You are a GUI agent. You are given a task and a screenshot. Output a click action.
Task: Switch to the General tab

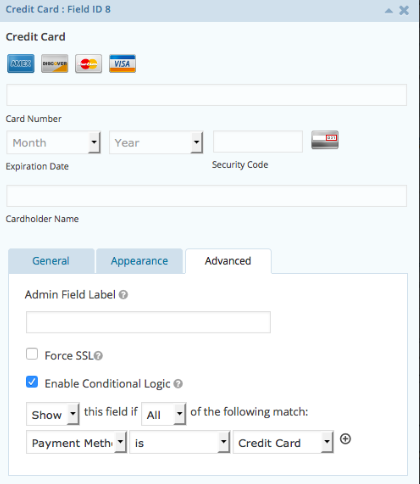click(51, 261)
